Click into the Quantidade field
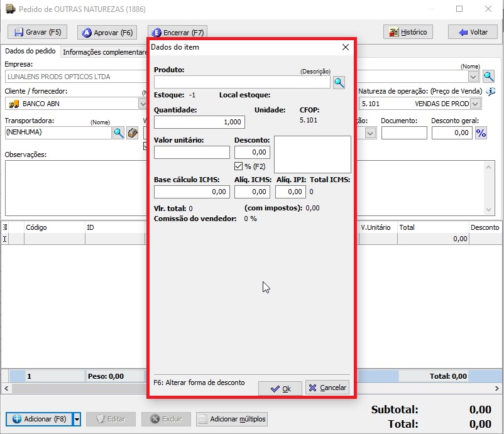Screen dimensions: 504x434 tap(199, 122)
